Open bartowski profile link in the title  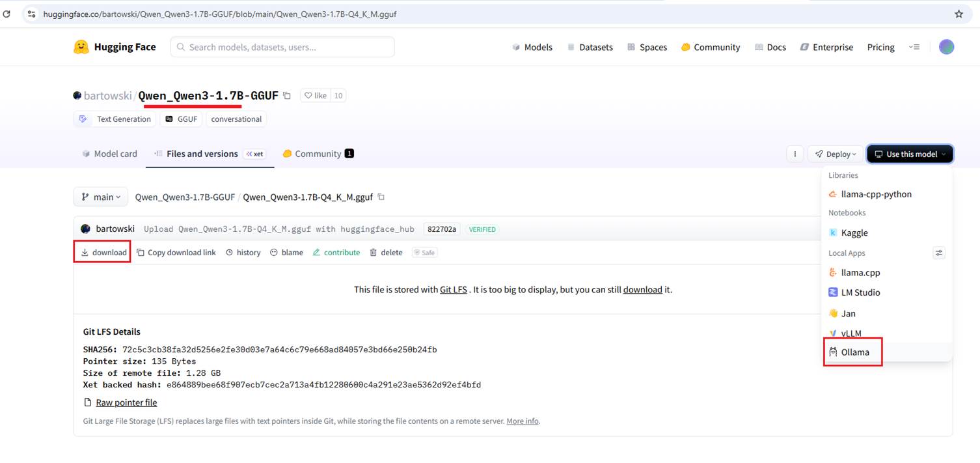(x=108, y=96)
